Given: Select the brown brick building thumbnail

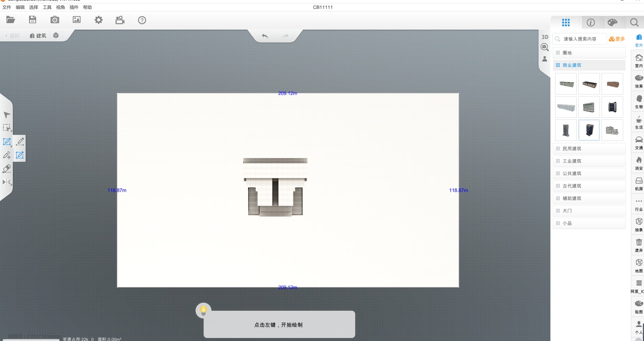Looking at the screenshot, I should 612,84.
